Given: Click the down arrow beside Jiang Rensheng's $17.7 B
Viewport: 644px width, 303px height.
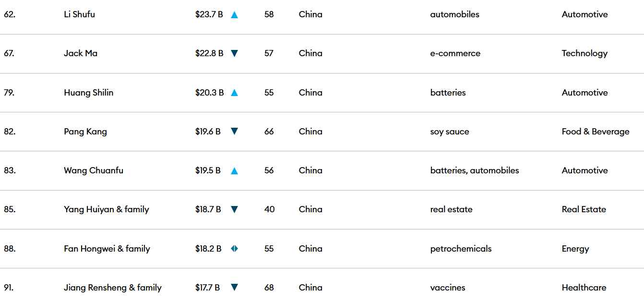Looking at the screenshot, I should (234, 288).
